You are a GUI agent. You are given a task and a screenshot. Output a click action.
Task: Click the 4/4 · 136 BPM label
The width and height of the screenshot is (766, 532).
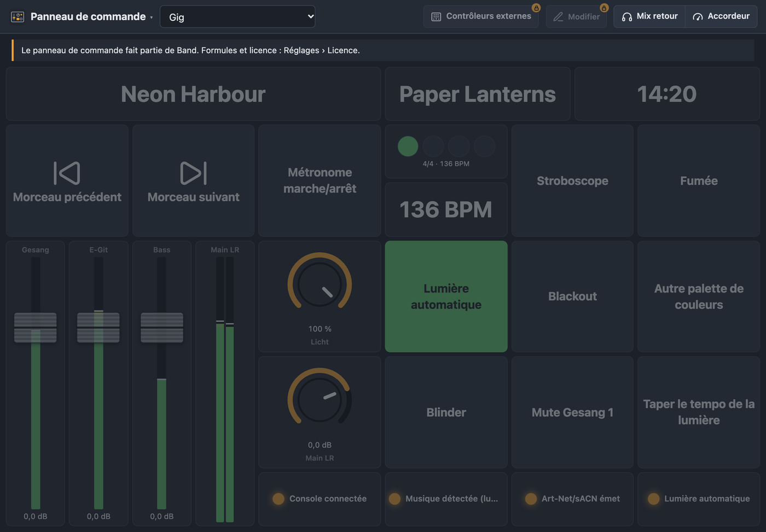(x=446, y=163)
